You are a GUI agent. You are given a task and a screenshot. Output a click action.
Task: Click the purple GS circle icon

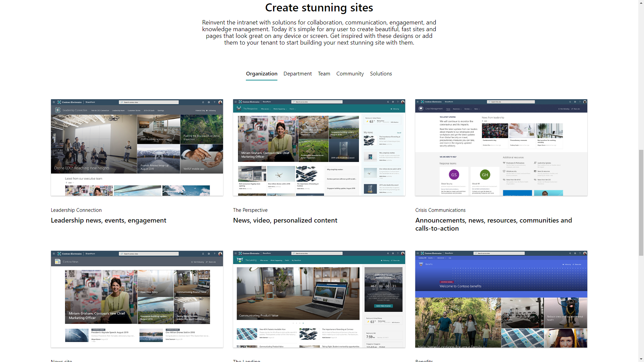[454, 175]
